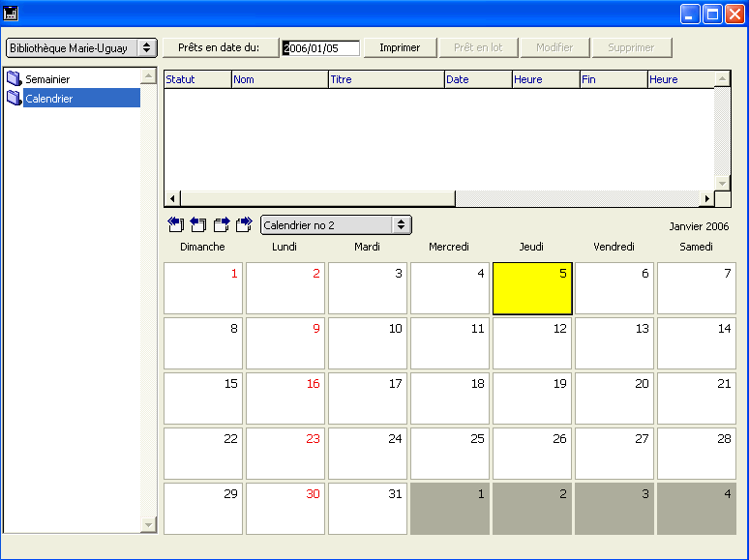Click the Titre column header
This screenshot has height=560, width=749.
pyautogui.click(x=386, y=79)
